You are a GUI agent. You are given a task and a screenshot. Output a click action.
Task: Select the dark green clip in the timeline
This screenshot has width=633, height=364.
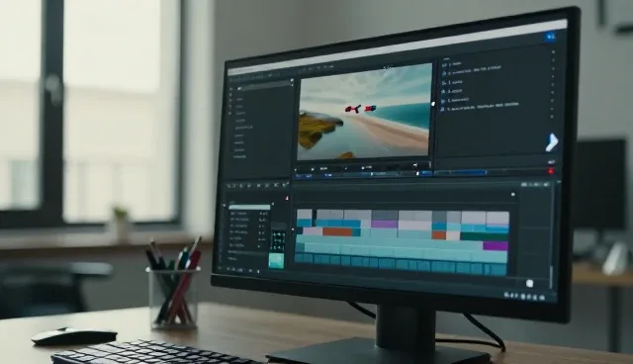pos(484,236)
